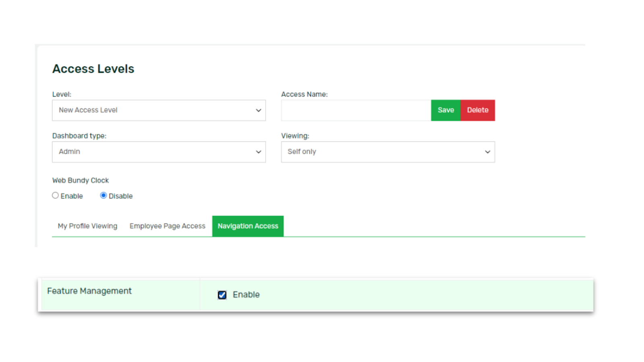The image size is (644, 362).
Task: Select the Navigation Access tab
Action: [x=248, y=226]
